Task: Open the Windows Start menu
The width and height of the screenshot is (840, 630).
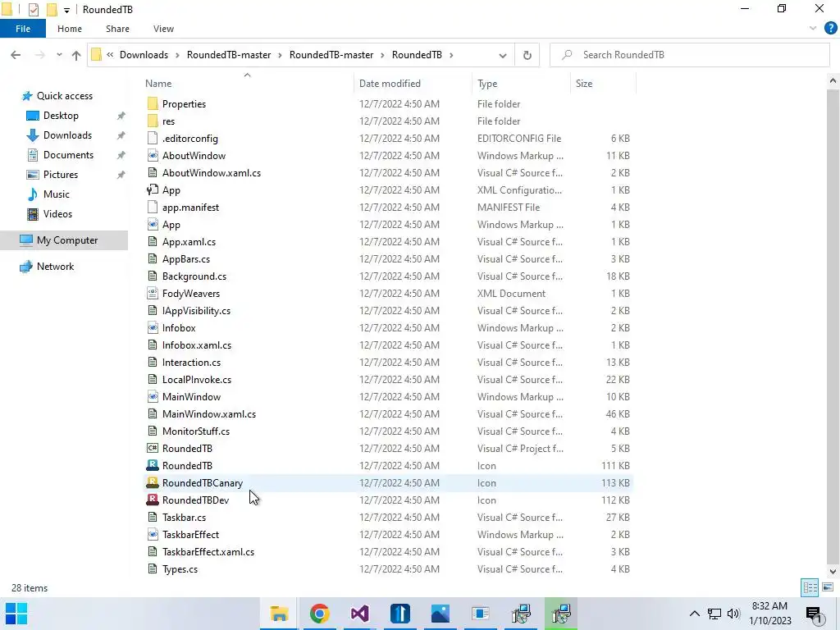Action: (x=16, y=614)
